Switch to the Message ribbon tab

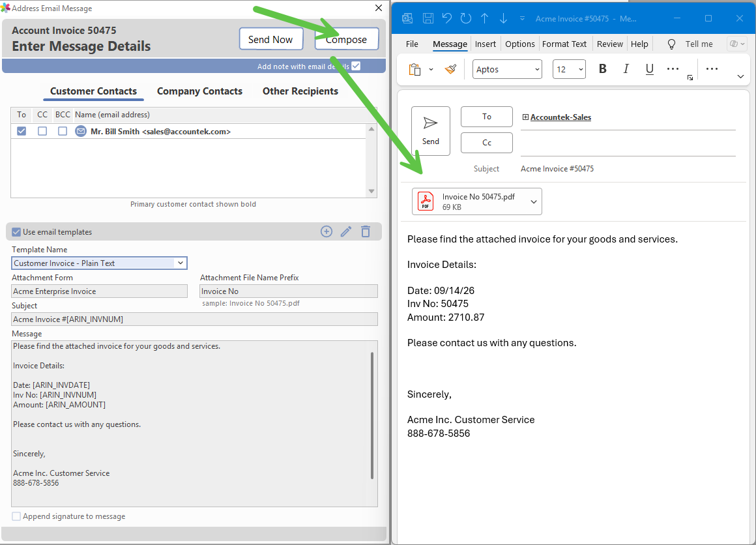[x=450, y=44]
